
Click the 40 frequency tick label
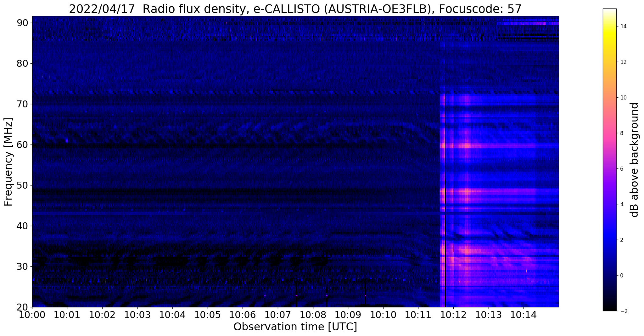pyautogui.click(x=22, y=226)
